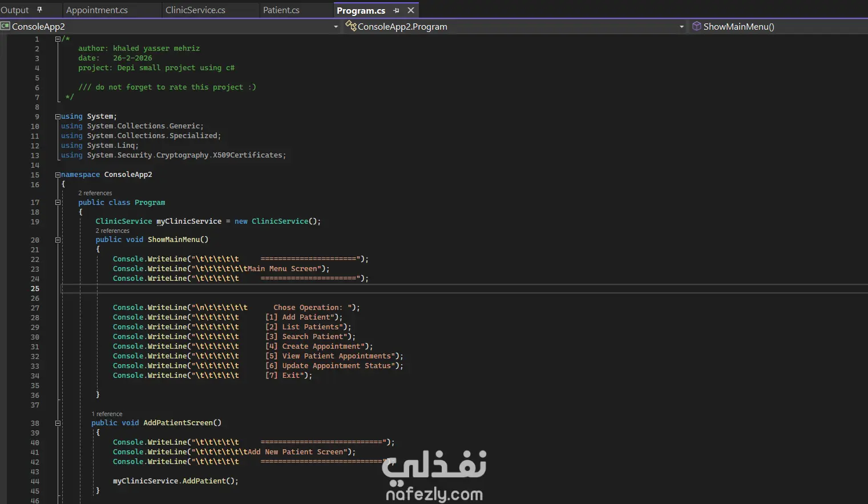Click "Add New Patient Screen" string
Image resolution: width=868 pixels, height=504 pixels.
[295, 452]
